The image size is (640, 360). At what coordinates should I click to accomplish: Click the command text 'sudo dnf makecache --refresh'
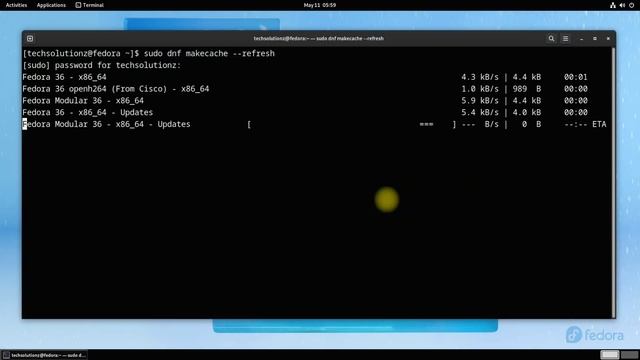coord(209,53)
